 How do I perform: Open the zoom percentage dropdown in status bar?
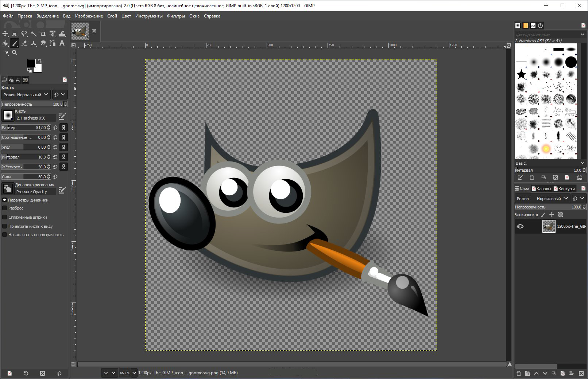click(x=134, y=373)
